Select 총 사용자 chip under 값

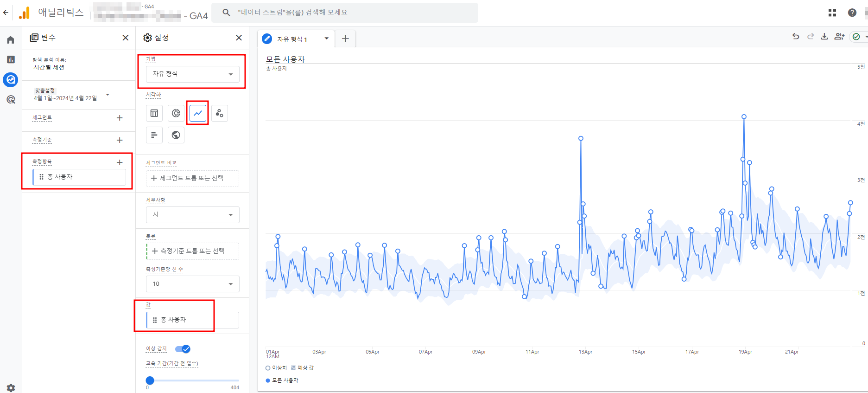[x=193, y=320]
